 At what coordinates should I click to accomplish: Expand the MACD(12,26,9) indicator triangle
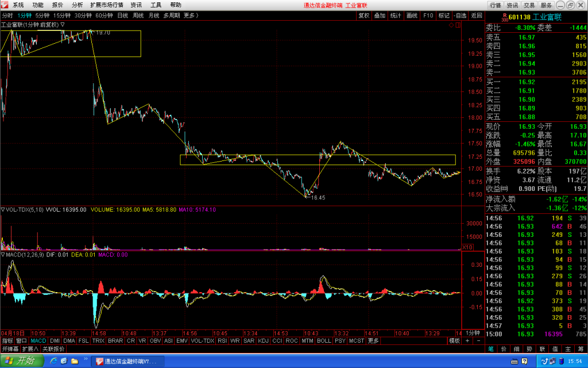click(3, 255)
